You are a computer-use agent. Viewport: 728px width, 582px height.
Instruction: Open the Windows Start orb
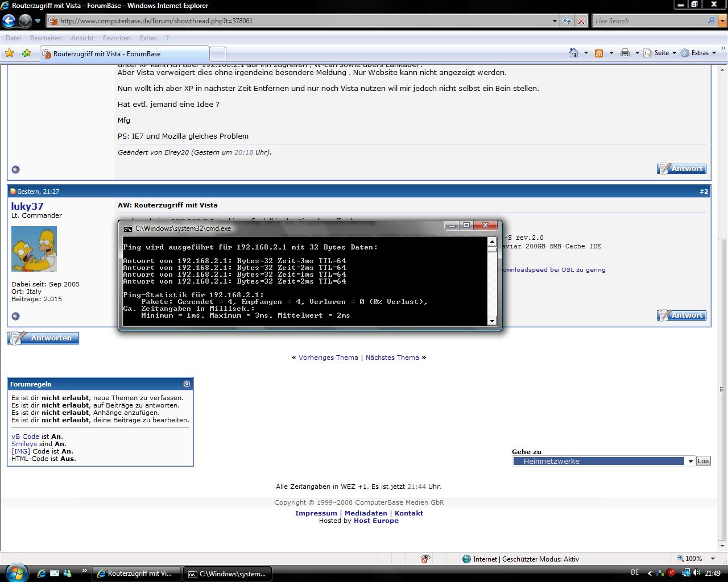[16, 572]
